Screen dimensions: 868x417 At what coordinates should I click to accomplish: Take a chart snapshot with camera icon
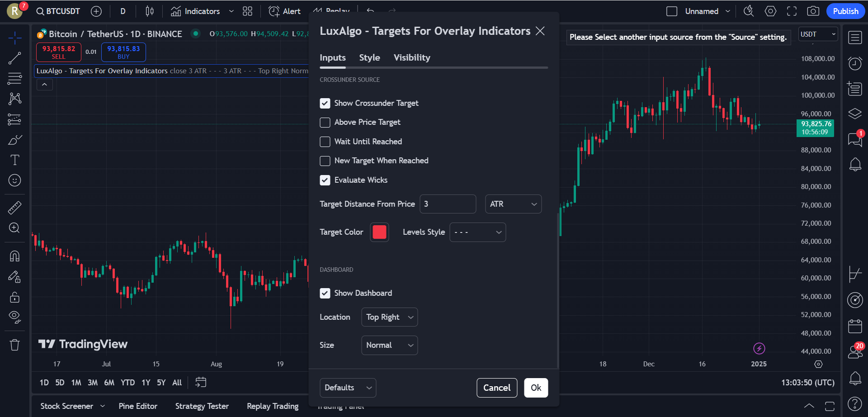813,11
